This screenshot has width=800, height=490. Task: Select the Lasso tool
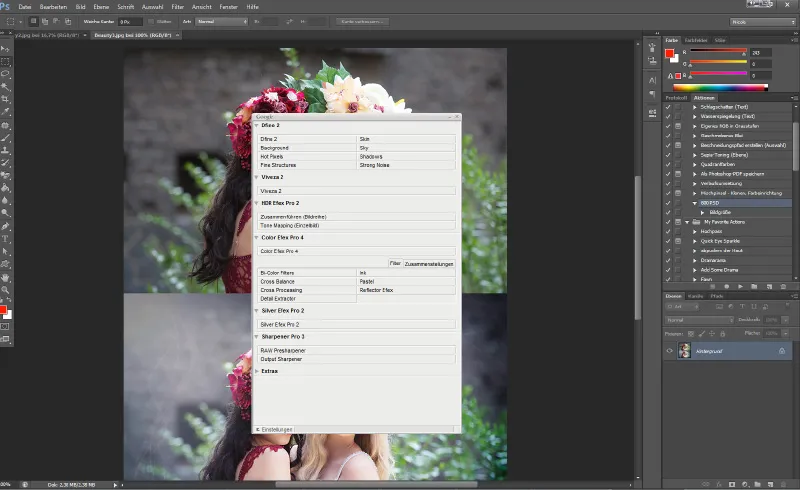point(5,74)
